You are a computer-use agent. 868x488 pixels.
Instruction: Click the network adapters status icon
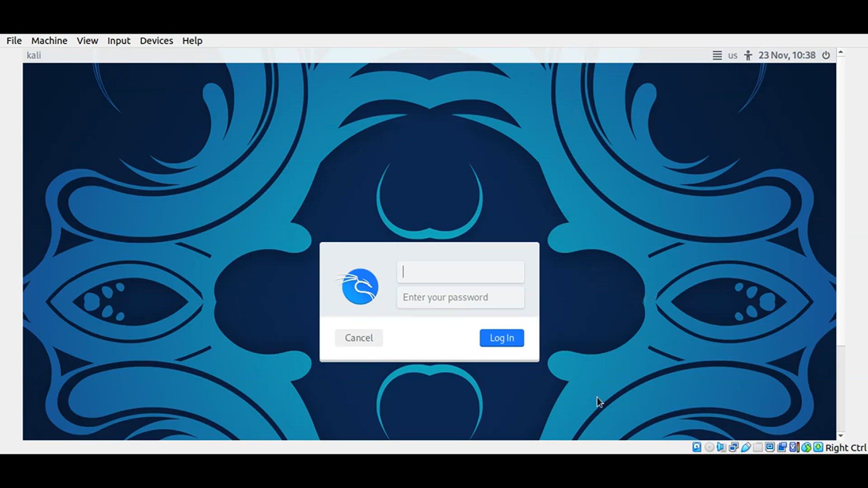click(x=734, y=447)
